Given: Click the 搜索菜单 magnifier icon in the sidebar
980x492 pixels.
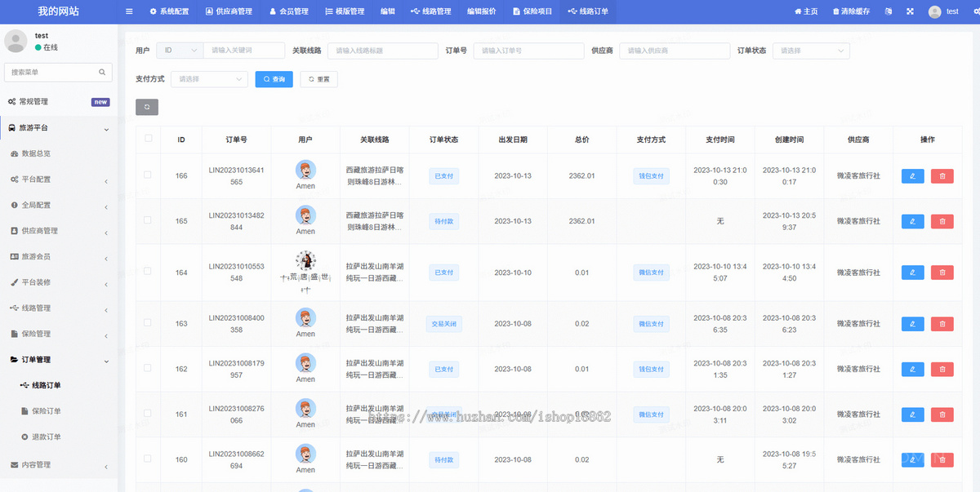Looking at the screenshot, I should point(101,72).
